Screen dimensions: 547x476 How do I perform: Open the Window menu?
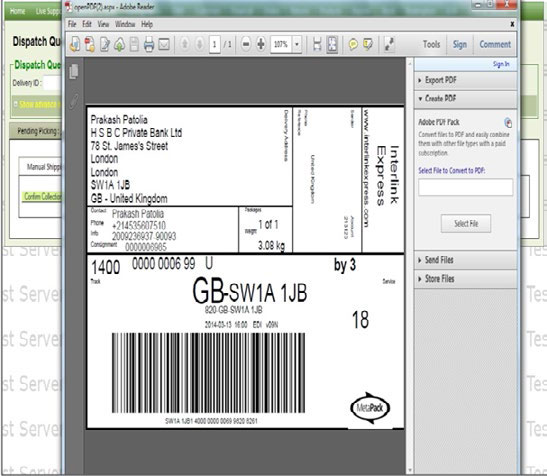point(125,24)
